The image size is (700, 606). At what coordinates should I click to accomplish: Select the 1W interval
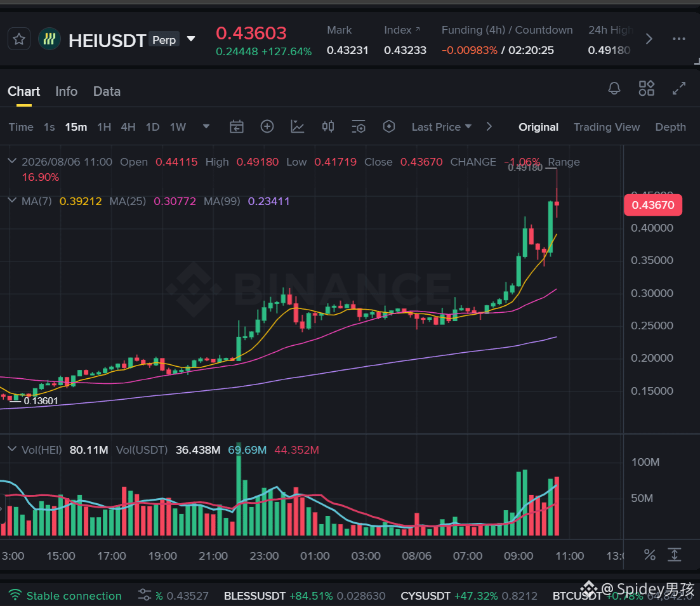[178, 127]
